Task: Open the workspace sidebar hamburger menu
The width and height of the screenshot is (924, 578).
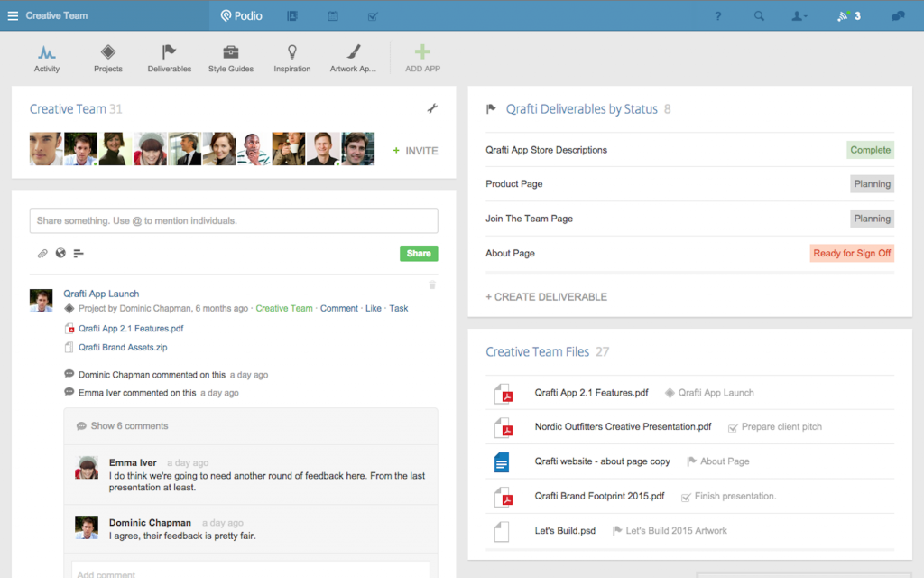Action: [x=12, y=15]
